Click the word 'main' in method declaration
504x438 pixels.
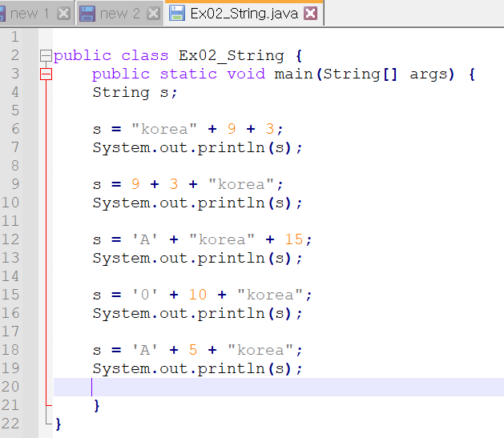pos(294,74)
